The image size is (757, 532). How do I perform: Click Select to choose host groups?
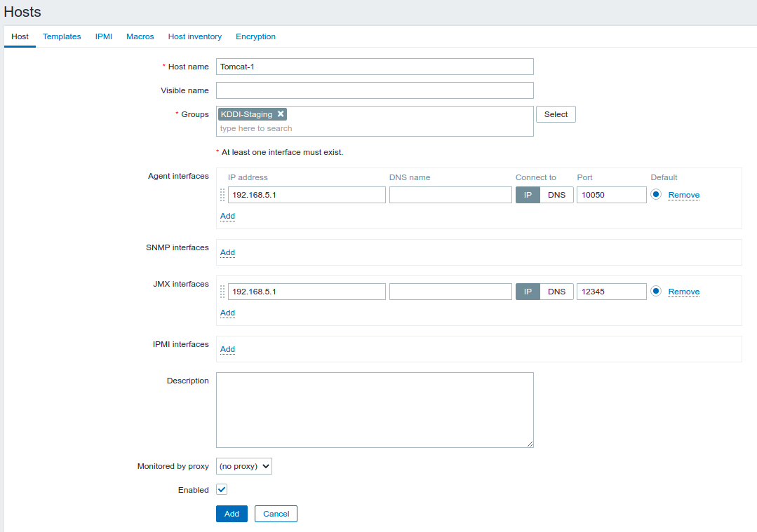[x=555, y=114]
